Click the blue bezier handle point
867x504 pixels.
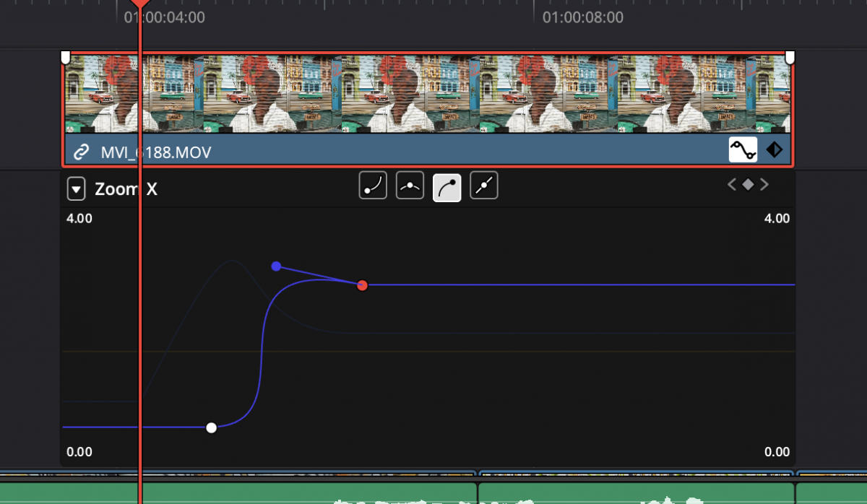276,266
